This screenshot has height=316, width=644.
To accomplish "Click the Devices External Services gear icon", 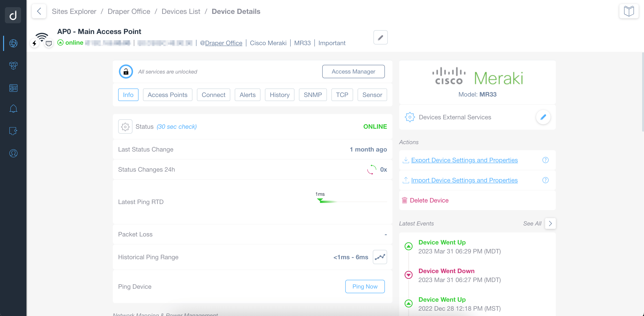I will click(x=410, y=117).
